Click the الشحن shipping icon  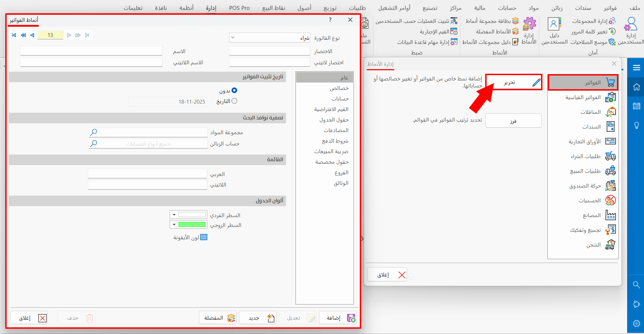(611, 244)
